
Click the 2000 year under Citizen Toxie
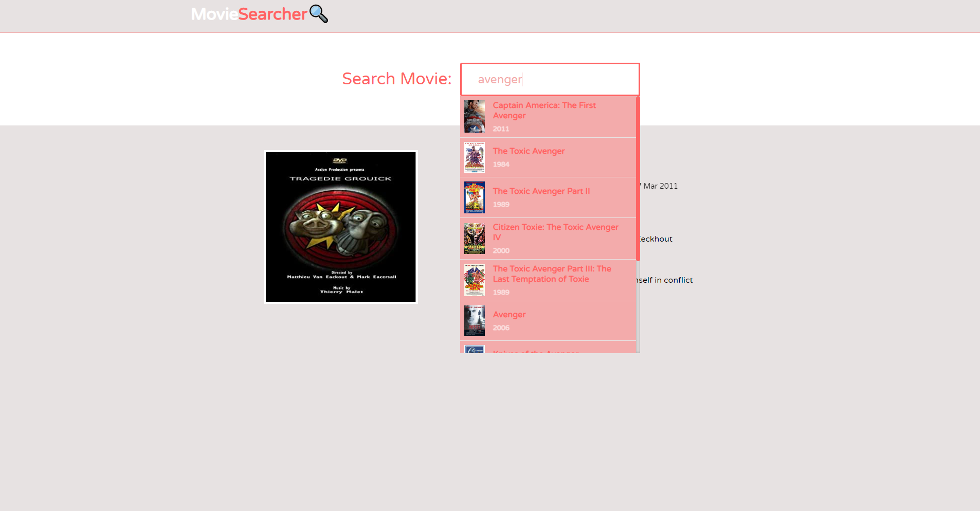point(501,251)
